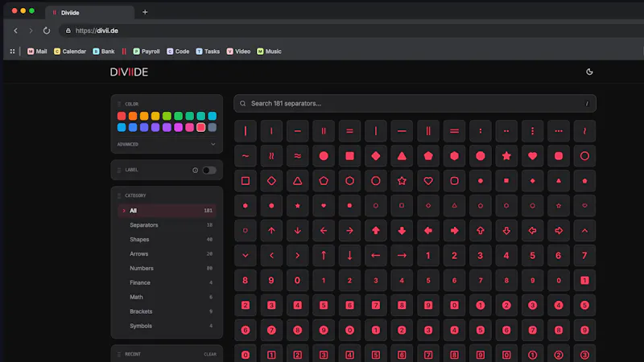Open the Payroll bookmark

click(147, 51)
